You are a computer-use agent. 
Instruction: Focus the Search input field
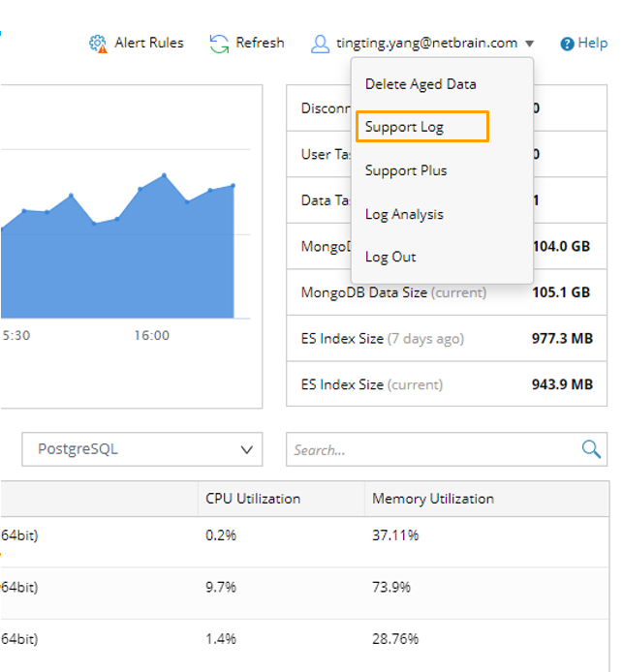point(431,449)
